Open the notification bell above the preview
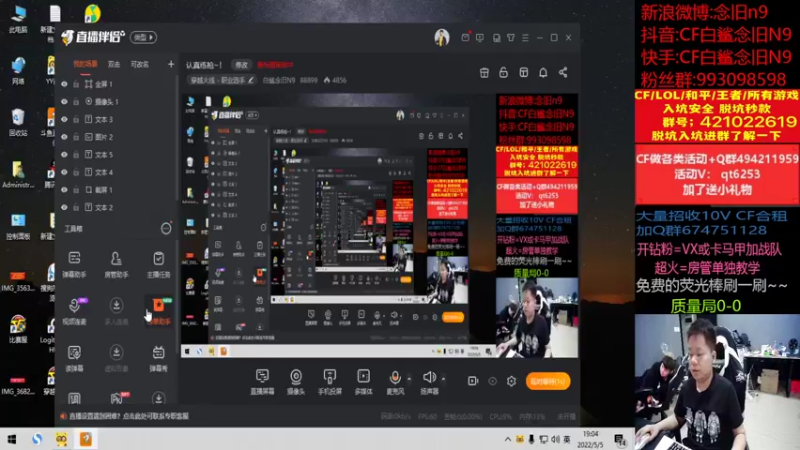 [543, 72]
